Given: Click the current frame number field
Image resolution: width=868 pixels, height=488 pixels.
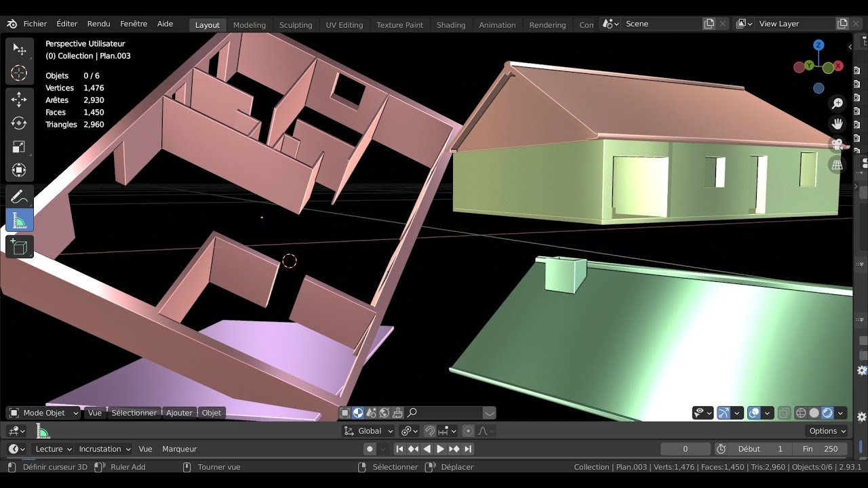Looking at the screenshot, I should (x=686, y=449).
